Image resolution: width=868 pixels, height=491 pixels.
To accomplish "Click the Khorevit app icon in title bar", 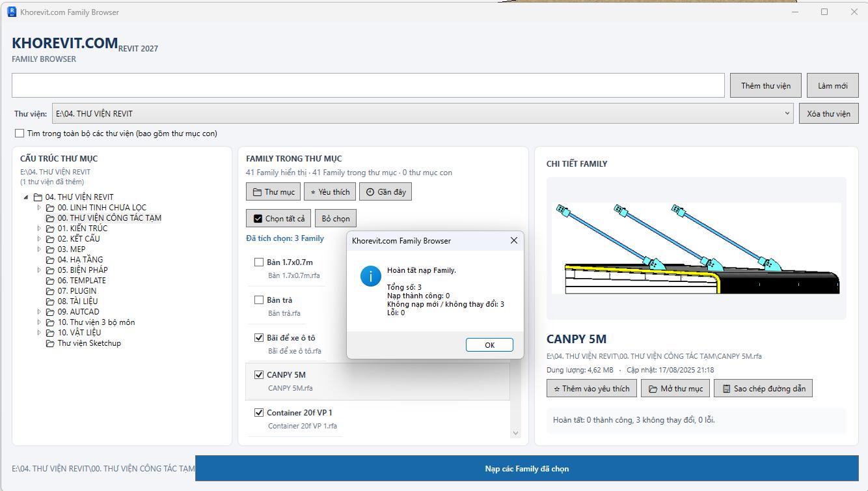I will [11, 12].
